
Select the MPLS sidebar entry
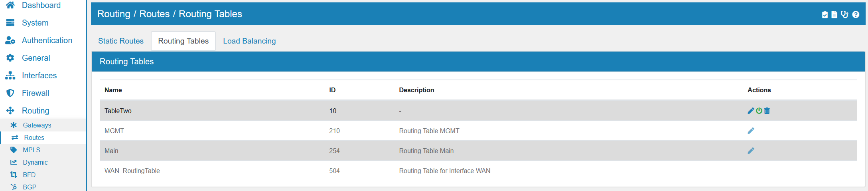pos(32,150)
